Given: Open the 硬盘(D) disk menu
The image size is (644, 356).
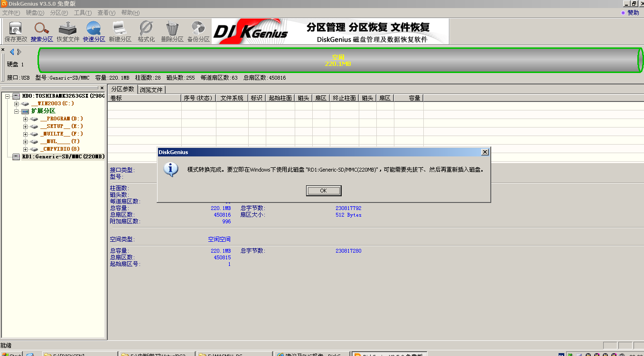Looking at the screenshot, I should click(x=35, y=13).
